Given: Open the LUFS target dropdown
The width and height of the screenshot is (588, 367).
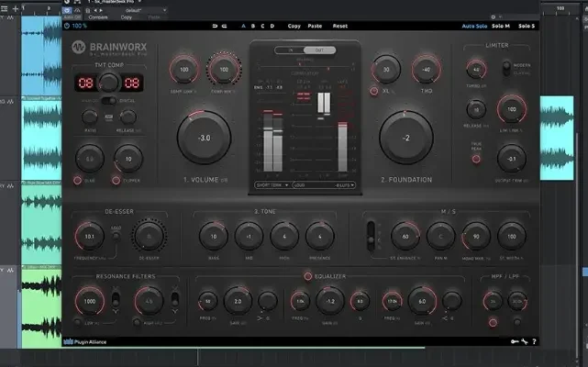Looking at the screenshot, I should (x=344, y=184).
